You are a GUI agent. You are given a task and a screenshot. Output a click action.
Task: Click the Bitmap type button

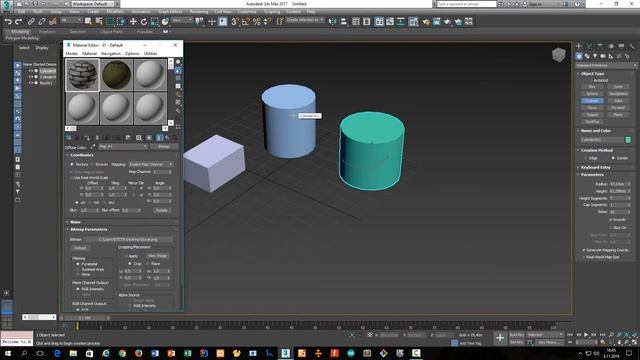click(x=164, y=147)
